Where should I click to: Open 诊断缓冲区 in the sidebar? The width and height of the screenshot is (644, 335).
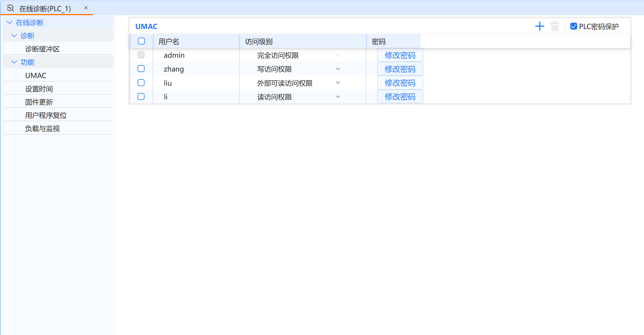click(x=42, y=49)
